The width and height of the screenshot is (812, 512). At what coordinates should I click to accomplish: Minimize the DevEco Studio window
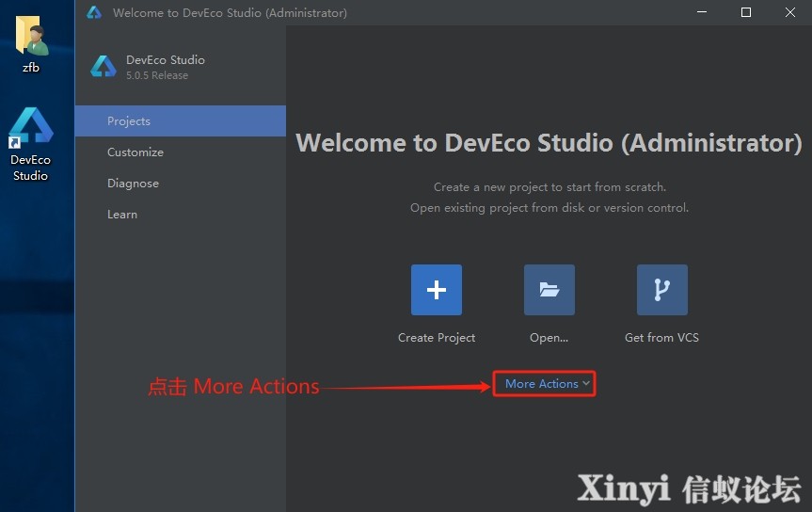(702, 12)
